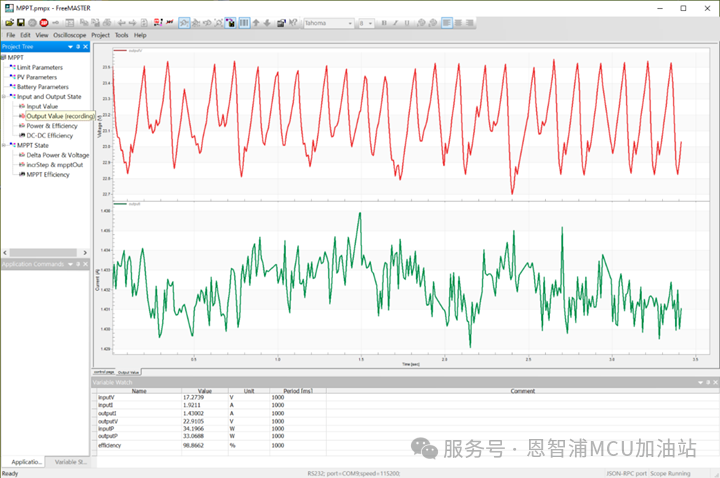Close the Project Tree panel
This screenshot has width=720, height=478.
86,46
